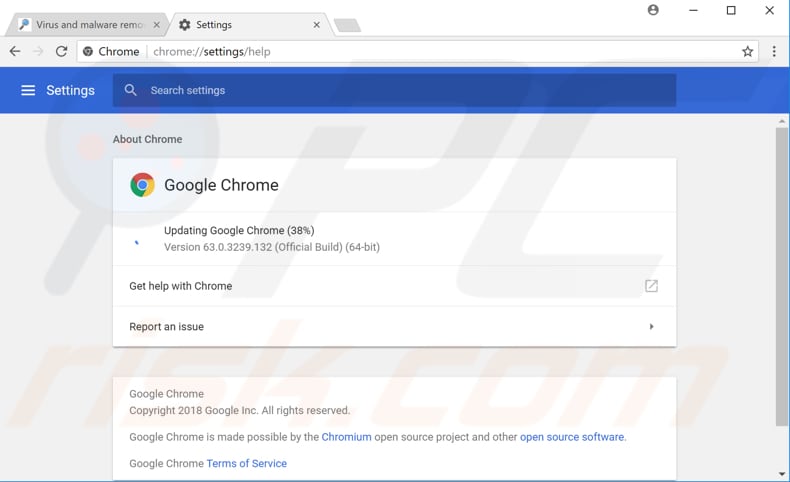The image size is (790, 482).
Task: Open the Terms of Service link
Action: click(x=246, y=463)
